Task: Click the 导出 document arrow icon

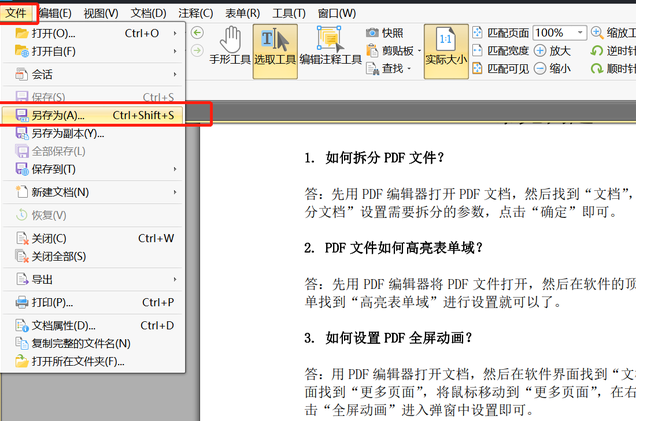Action: (x=21, y=279)
